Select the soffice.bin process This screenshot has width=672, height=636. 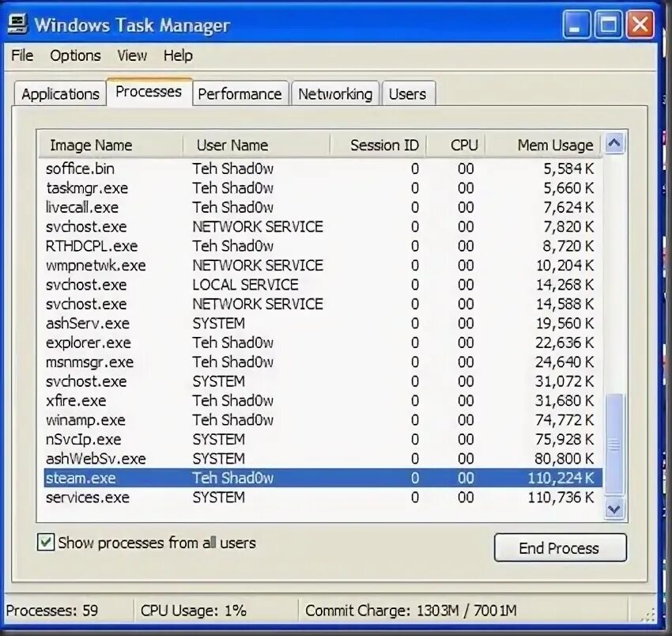[x=323, y=168]
